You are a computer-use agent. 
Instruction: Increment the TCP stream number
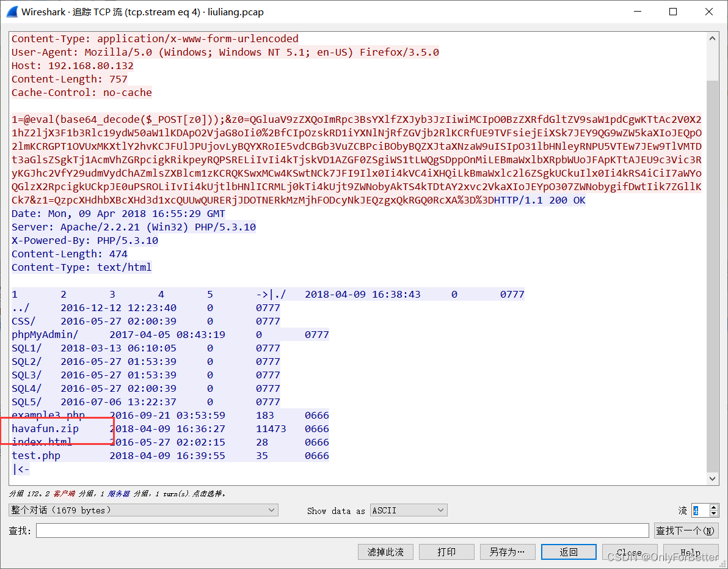pyautogui.click(x=713, y=507)
